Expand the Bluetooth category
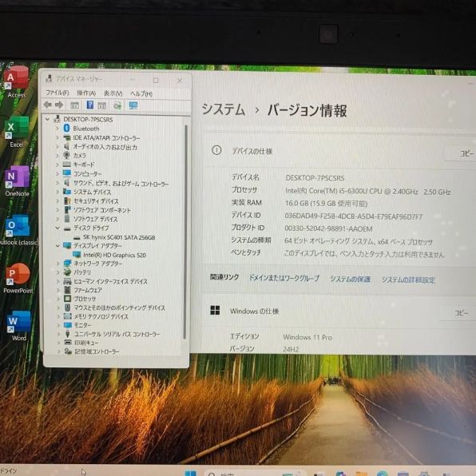476x476 pixels. [x=57, y=129]
